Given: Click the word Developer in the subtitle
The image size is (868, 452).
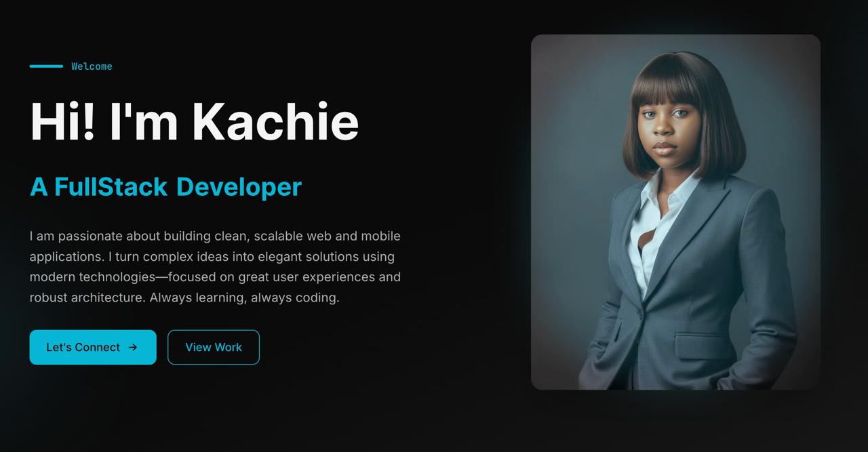Looking at the screenshot, I should tap(239, 186).
